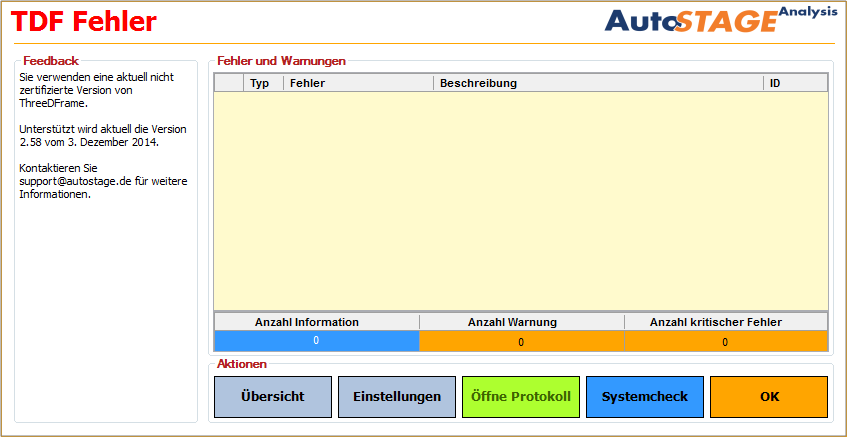This screenshot has height=437, width=847.
Task: Confirm with the orange OK button
Action: [768, 397]
